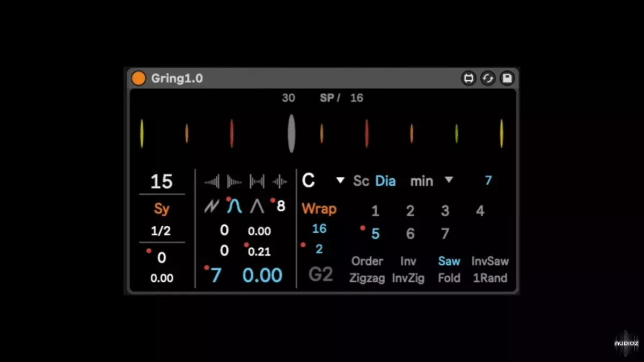The image size is (644, 362).
Task: Select the Inv pattern mode
Action: pyautogui.click(x=408, y=261)
